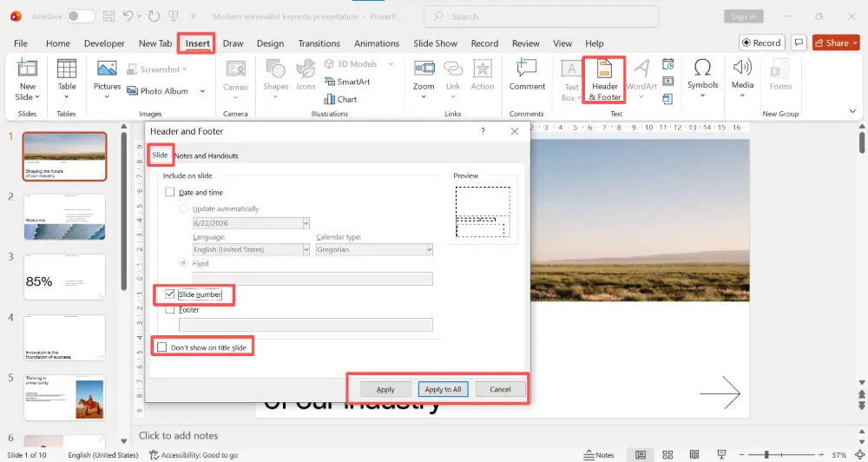Click the Icons insert button
The width and height of the screenshot is (868, 462).
tap(306, 75)
